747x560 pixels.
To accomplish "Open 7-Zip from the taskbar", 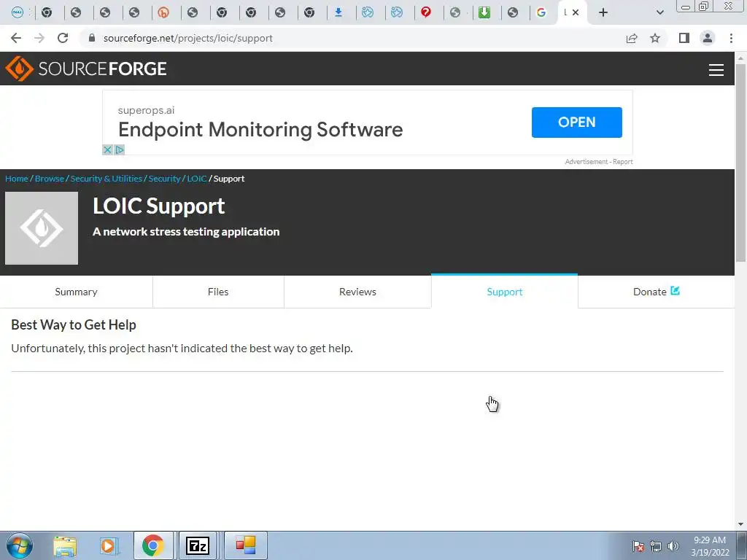I will pyautogui.click(x=198, y=545).
